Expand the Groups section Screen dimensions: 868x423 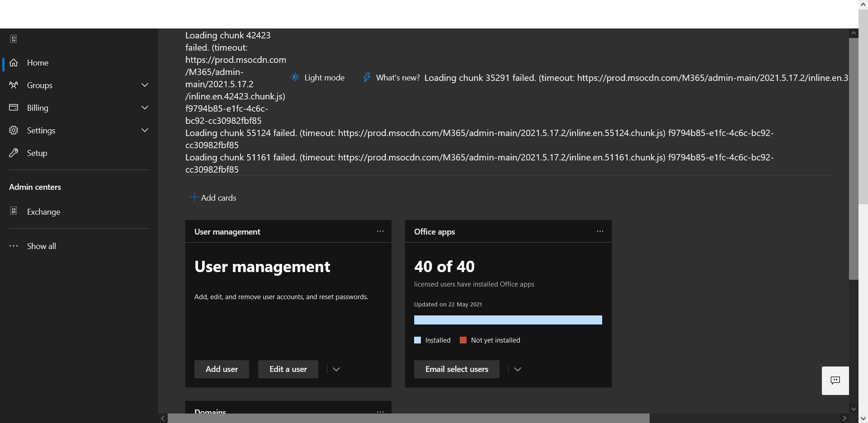[145, 85]
